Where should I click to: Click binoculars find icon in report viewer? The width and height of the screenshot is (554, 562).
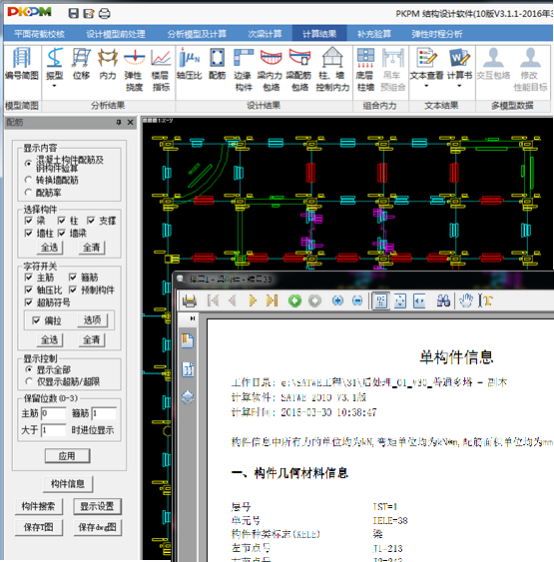tap(443, 300)
